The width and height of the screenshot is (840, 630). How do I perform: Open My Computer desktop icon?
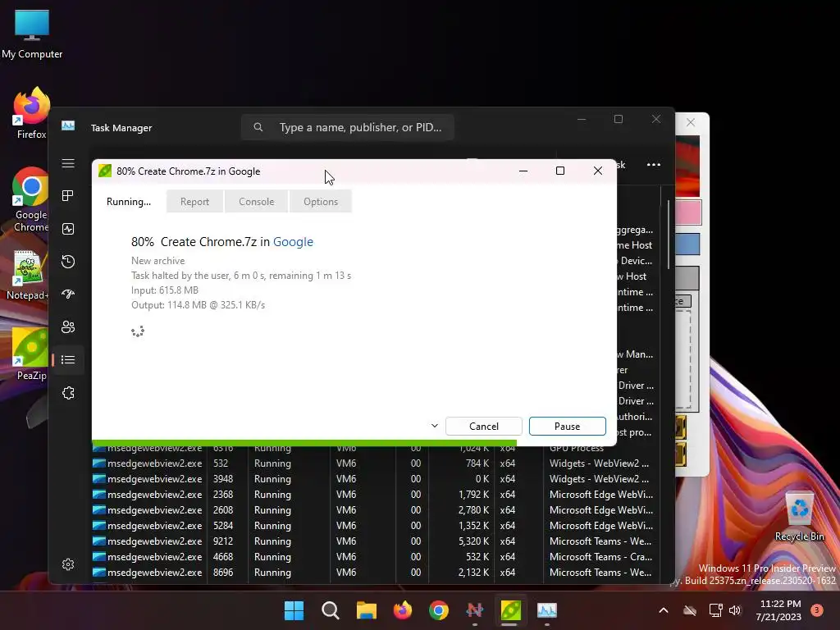(32, 34)
